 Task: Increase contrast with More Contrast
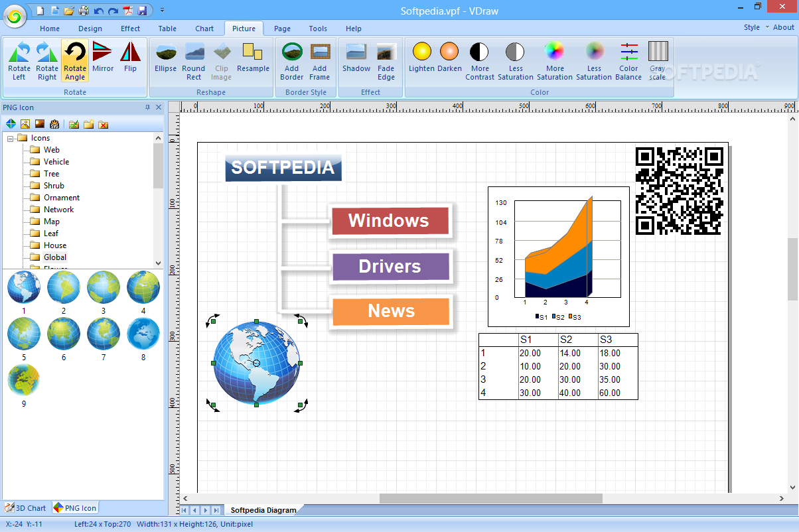[480, 60]
